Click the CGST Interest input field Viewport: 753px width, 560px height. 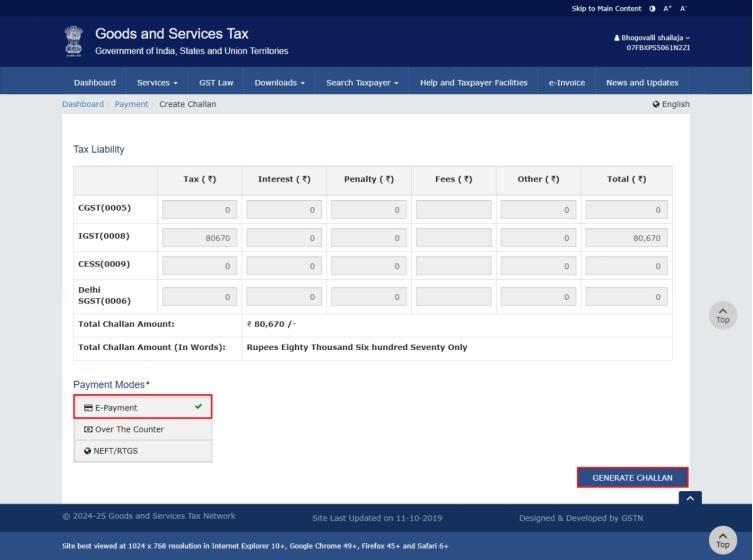[284, 210]
